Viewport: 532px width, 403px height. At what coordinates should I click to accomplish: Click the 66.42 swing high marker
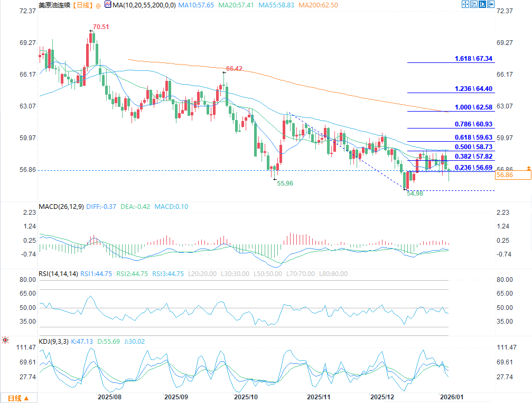click(x=234, y=69)
